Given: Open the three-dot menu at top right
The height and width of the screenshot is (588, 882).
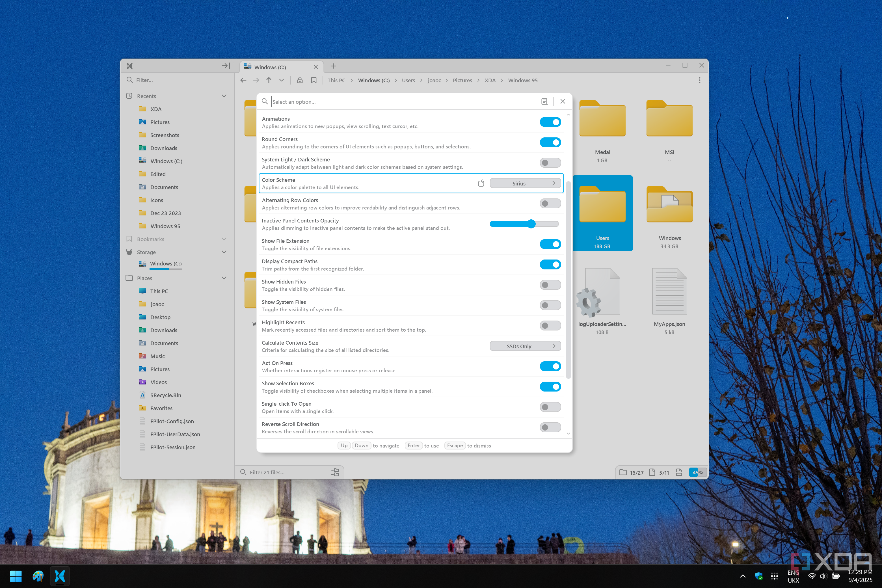Looking at the screenshot, I should 699,80.
